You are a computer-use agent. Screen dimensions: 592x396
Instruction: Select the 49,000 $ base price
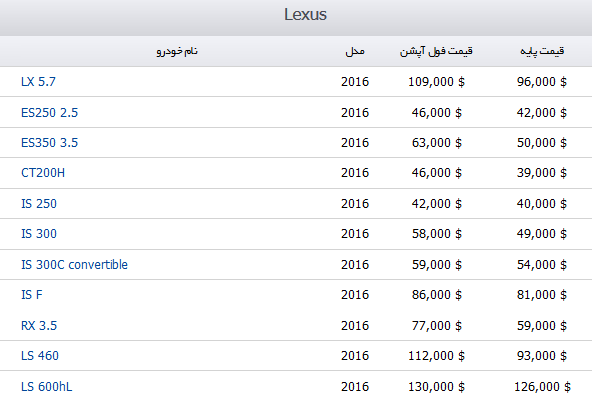[542, 234]
